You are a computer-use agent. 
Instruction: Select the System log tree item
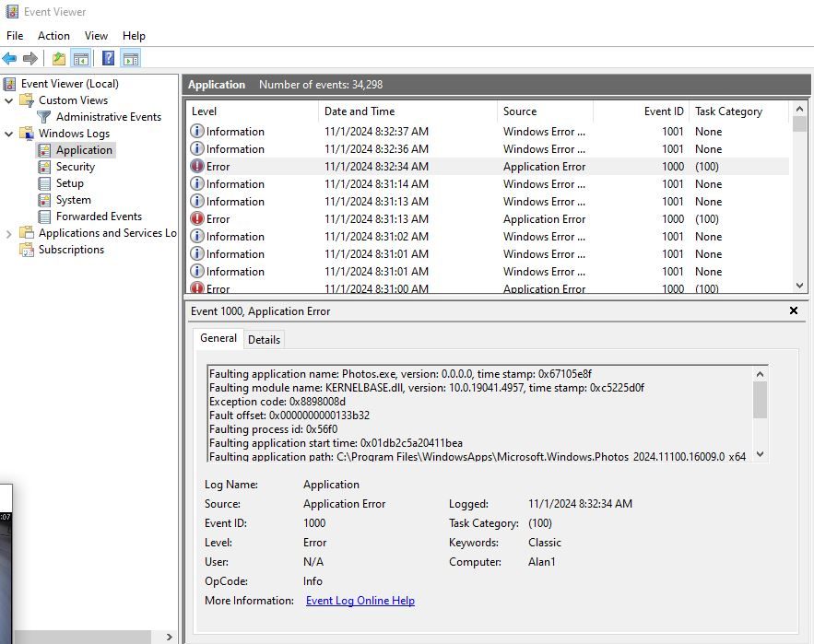[x=73, y=200]
